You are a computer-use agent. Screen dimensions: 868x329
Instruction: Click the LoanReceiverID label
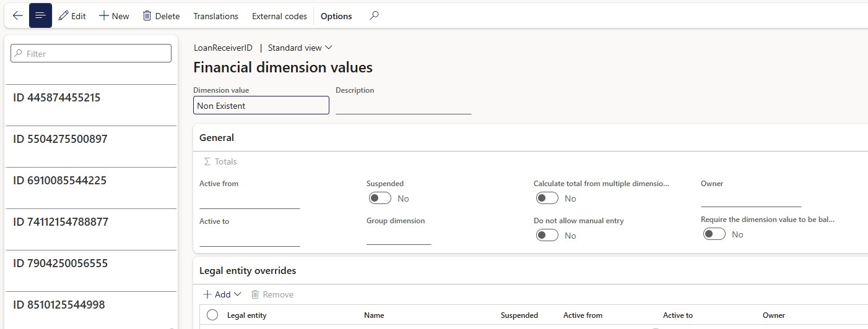point(224,48)
